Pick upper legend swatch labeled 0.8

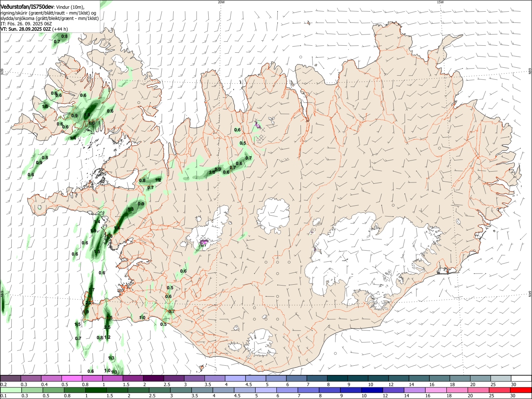(92, 378)
